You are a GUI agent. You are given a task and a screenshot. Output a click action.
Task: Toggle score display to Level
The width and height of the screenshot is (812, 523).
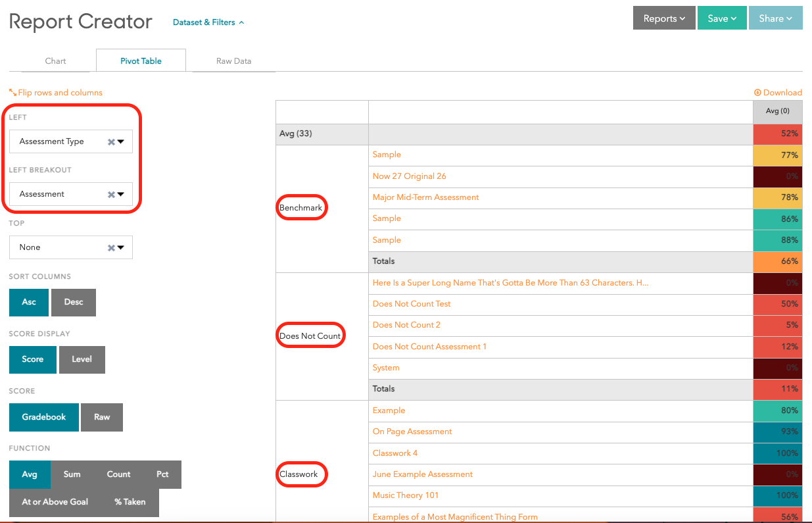(x=82, y=359)
